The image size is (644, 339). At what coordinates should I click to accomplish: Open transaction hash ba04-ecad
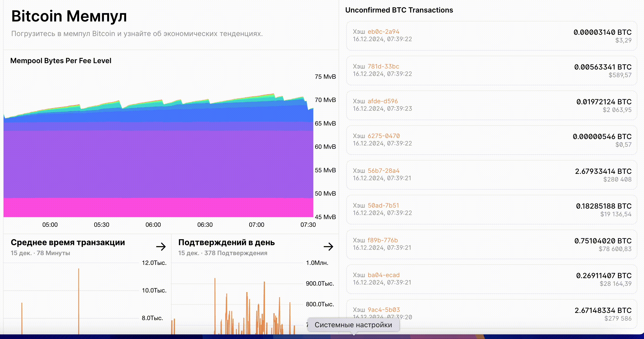click(x=384, y=275)
